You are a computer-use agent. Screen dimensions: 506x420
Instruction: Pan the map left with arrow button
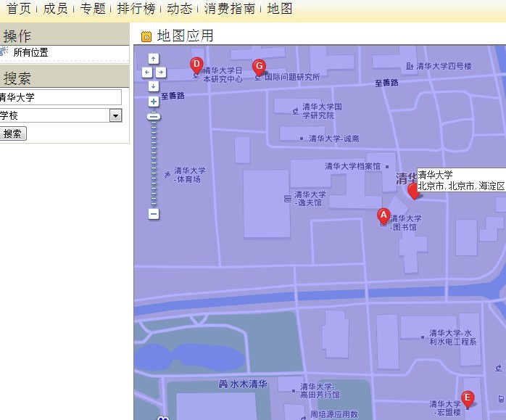(x=147, y=73)
